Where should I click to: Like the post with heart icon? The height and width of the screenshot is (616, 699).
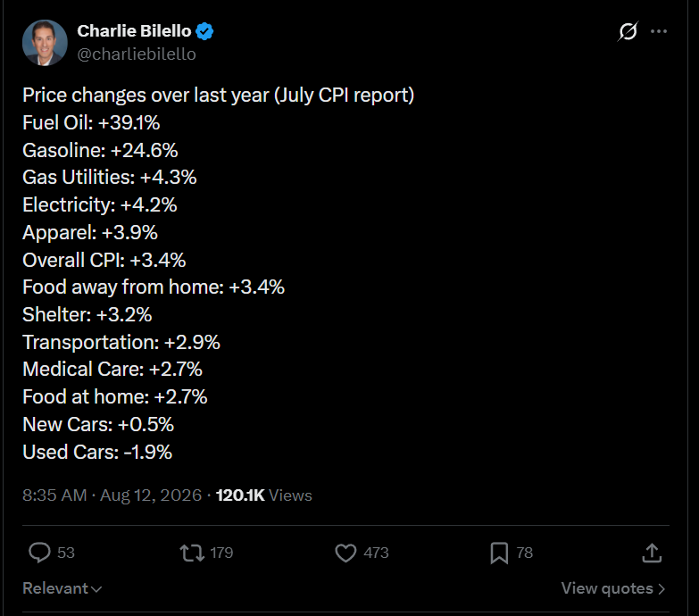345,553
